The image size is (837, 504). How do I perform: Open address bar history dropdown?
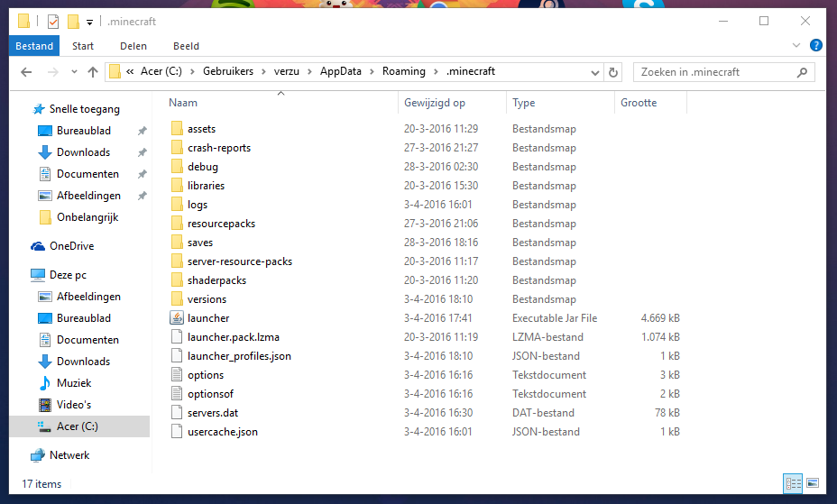(x=594, y=72)
